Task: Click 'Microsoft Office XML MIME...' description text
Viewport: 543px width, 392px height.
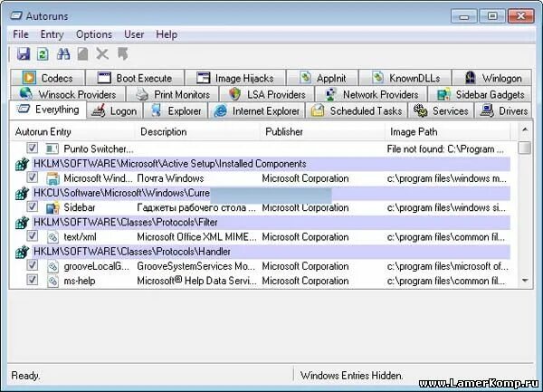Action: (x=196, y=237)
